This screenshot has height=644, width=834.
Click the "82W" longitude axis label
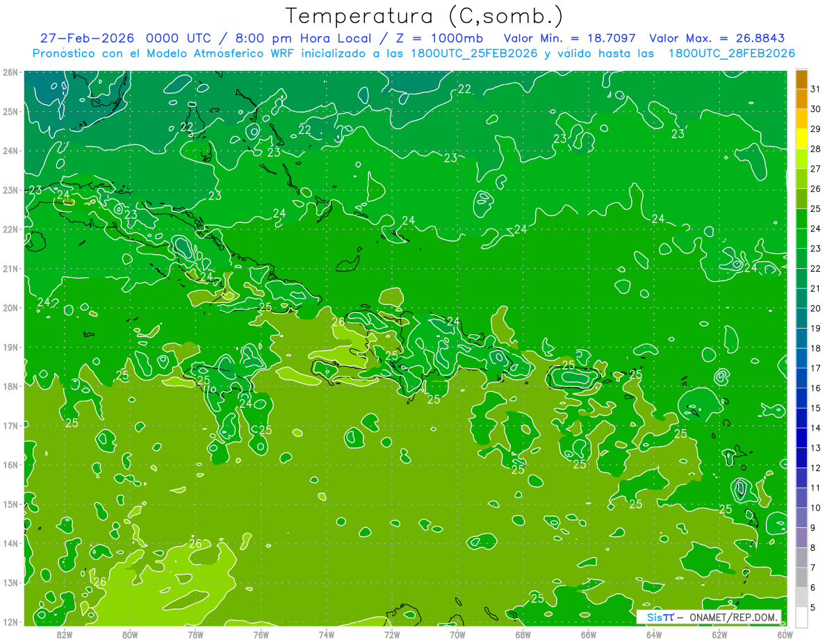click(65, 634)
